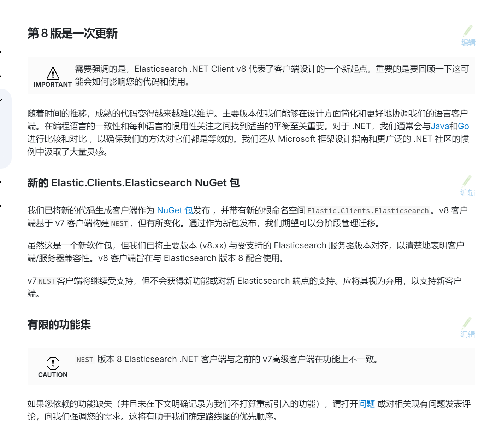Screen dimensions: 490x448
Task: Click the "CAUTION" label text
Action: click(53, 375)
